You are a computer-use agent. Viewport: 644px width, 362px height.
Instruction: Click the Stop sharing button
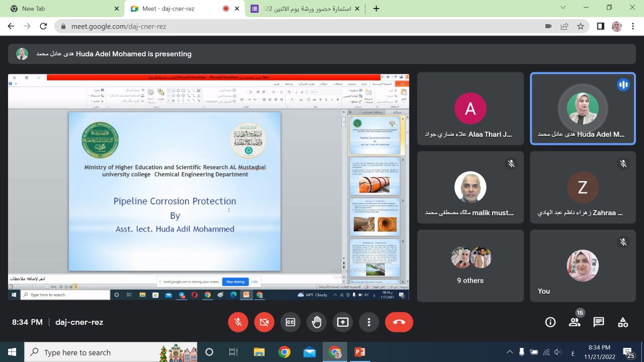(235, 282)
